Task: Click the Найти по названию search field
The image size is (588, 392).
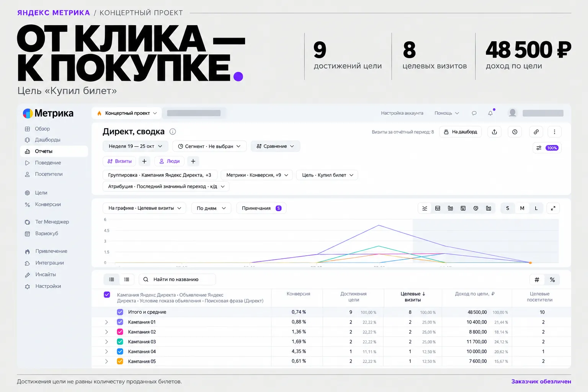Action: (x=177, y=279)
